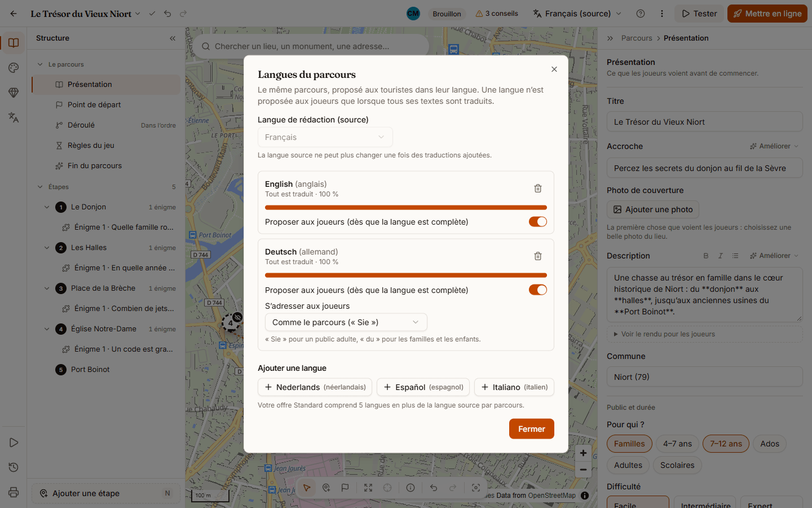Add Nederlands as a language

tap(315, 387)
